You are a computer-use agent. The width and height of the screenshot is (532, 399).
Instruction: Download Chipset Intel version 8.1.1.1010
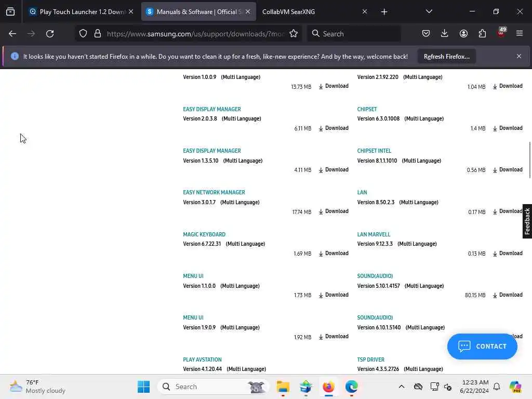pos(508,170)
